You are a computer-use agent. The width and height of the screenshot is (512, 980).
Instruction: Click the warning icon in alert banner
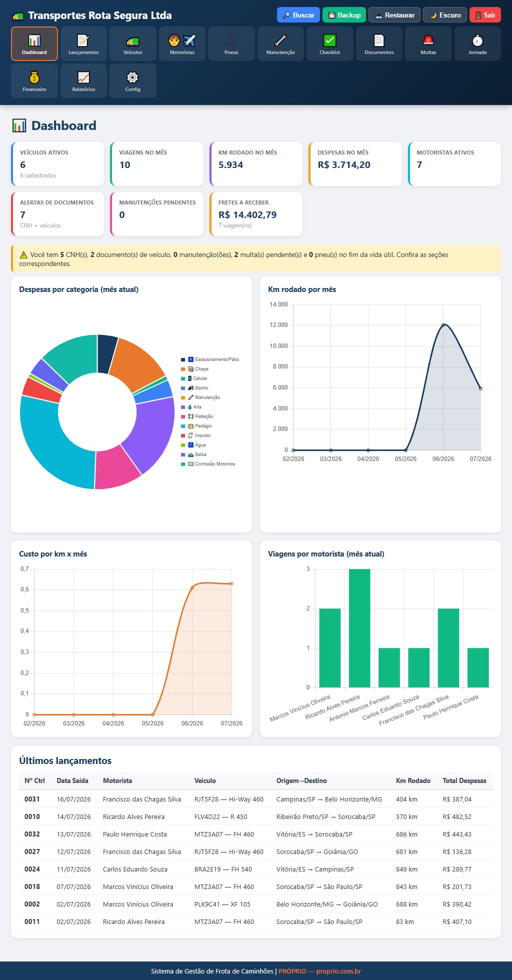[23, 255]
